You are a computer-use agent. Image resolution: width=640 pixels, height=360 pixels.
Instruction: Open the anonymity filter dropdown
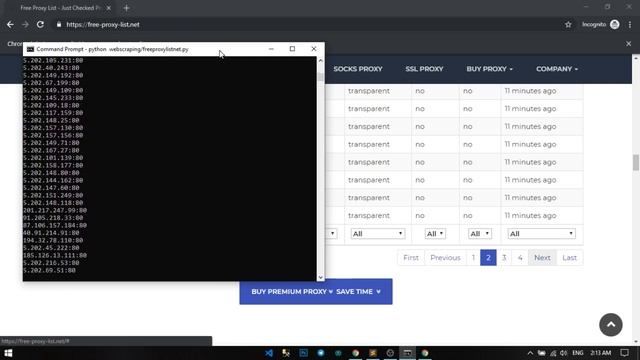pyautogui.click(x=378, y=233)
